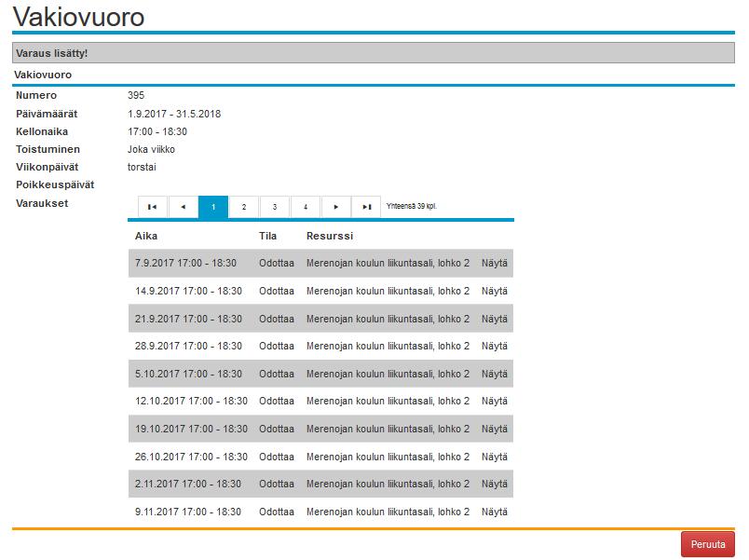Screen dimensions: 749x560
Task: Click the 19.10.2017 17:00 - 18:30 cell
Action: tap(192, 429)
